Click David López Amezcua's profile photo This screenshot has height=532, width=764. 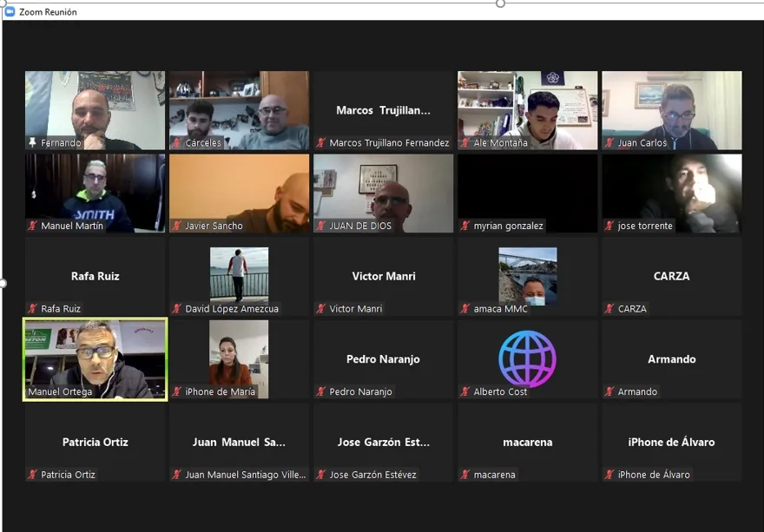tap(239, 274)
